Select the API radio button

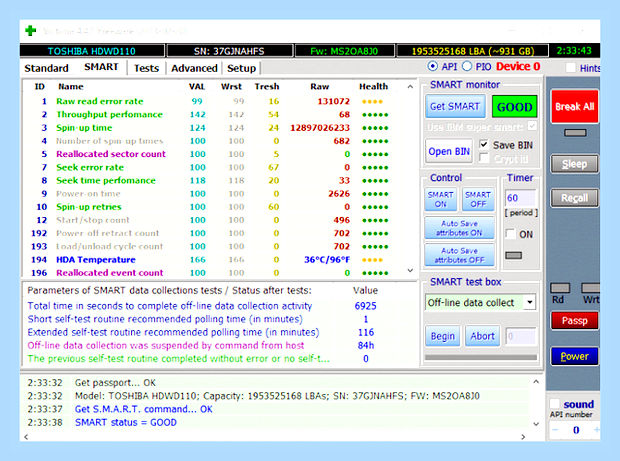pos(433,66)
